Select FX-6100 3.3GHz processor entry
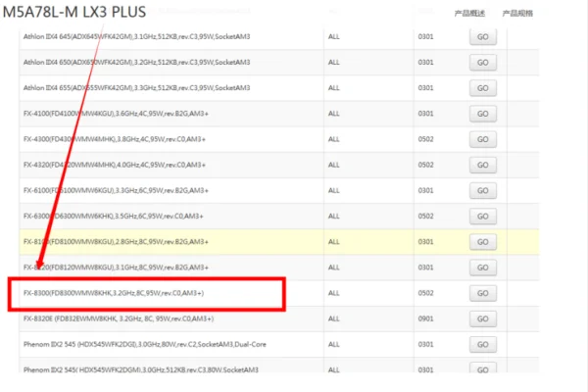 (x=116, y=190)
